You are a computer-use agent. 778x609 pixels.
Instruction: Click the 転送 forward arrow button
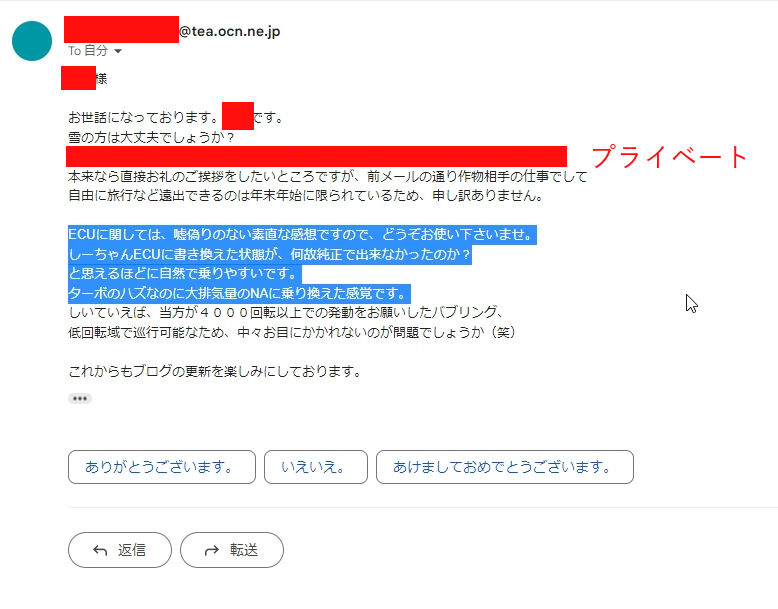point(232,550)
